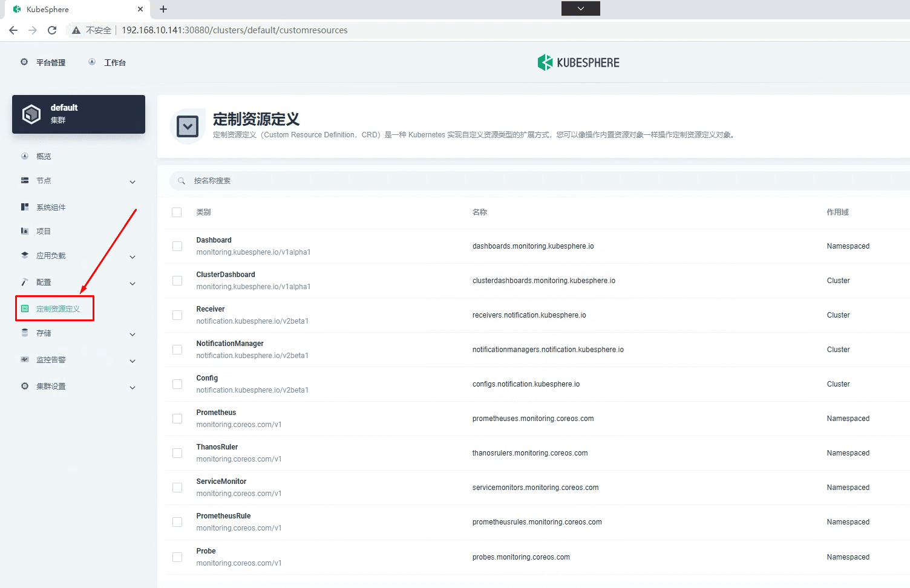Click the browser address bar URL
Screen dimensions: 910x588
click(235, 30)
